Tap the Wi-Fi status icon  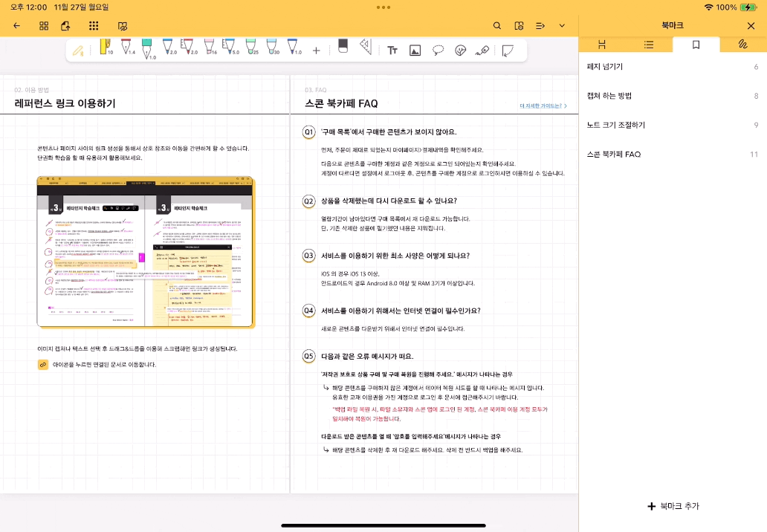pyautogui.click(x=708, y=7)
